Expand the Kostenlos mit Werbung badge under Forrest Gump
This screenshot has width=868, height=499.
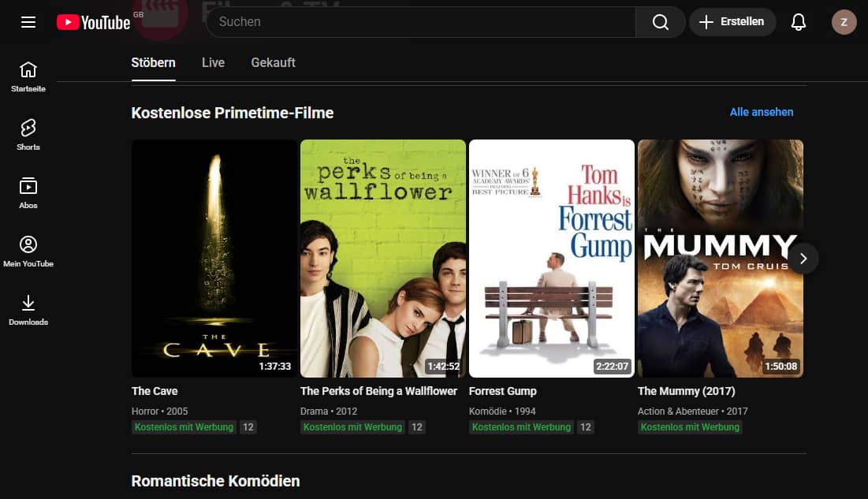click(x=521, y=426)
